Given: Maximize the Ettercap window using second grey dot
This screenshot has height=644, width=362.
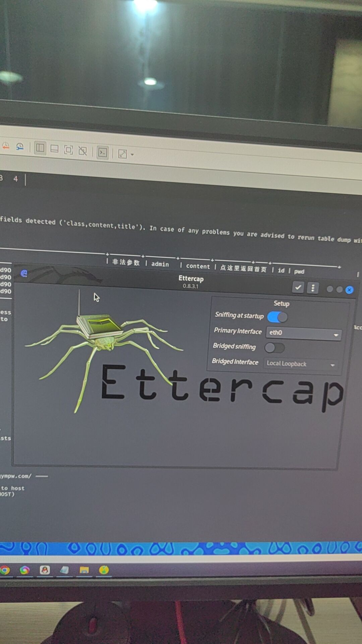Looking at the screenshot, I should (340, 289).
